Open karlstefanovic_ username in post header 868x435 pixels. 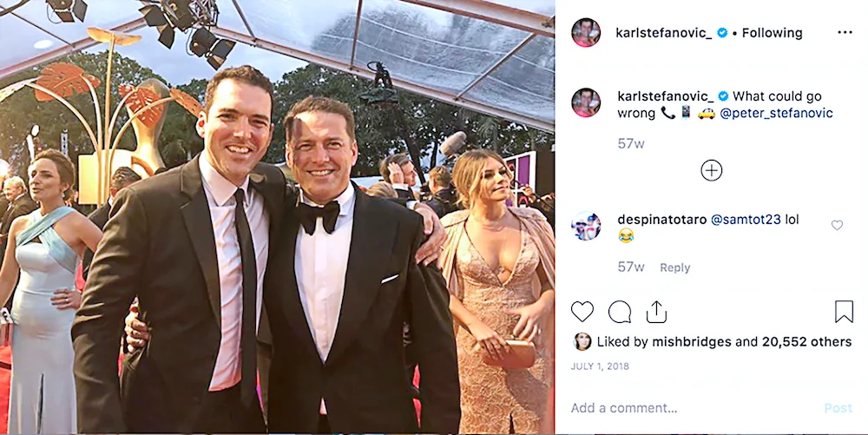(x=664, y=33)
